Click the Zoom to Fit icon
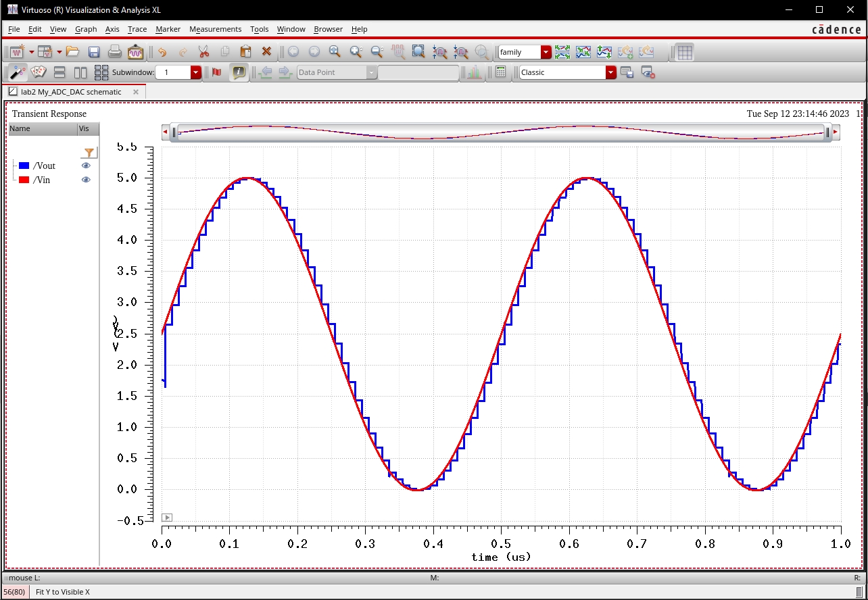This screenshot has width=868, height=600. coord(418,52)
